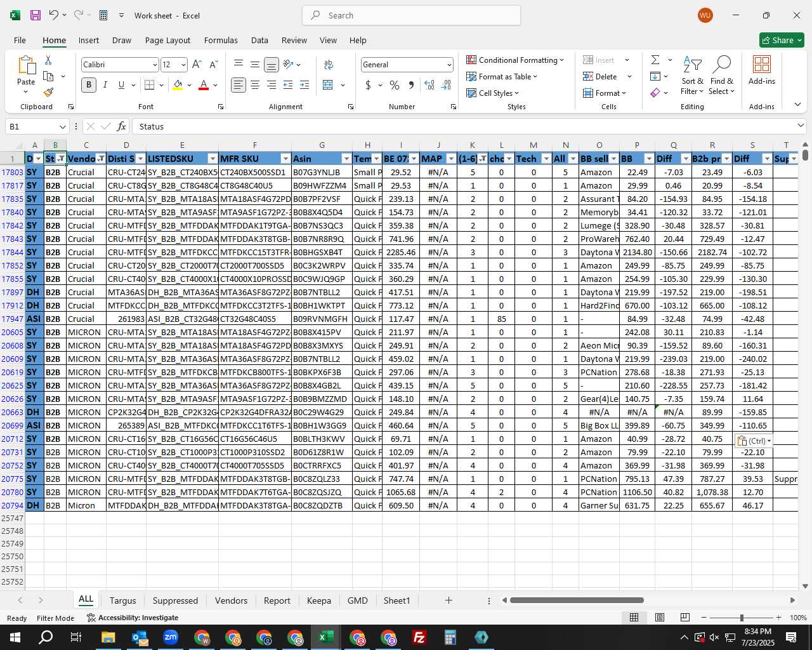This screenshot has height=650, width=812.
Task: Click the Cut scissors icon
Action: [x=48, y=60]
